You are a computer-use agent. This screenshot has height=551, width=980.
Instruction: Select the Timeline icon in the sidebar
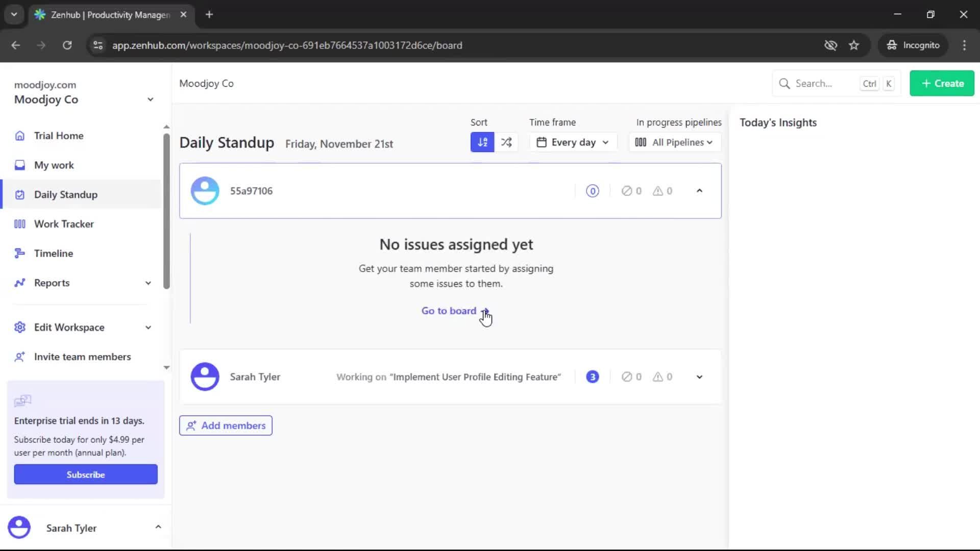point(19,253)
